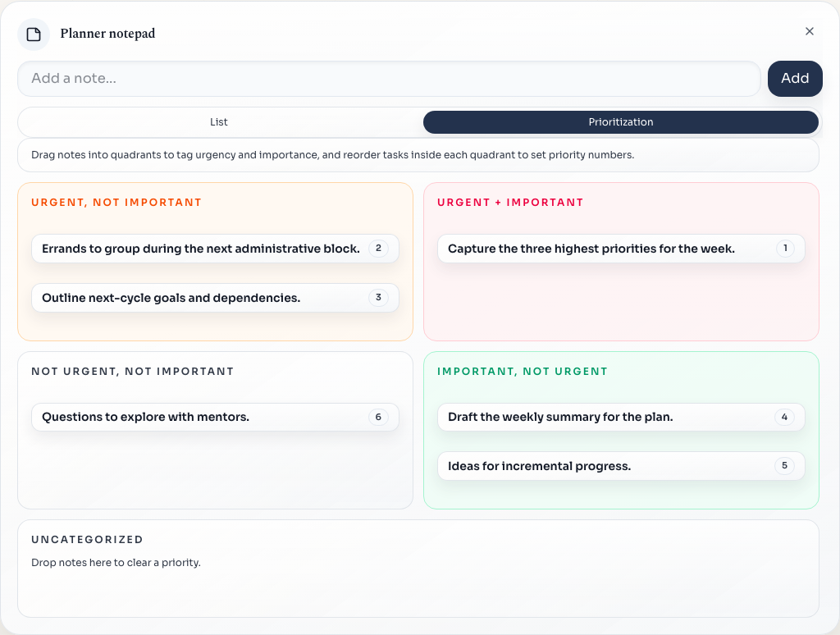
Task: Click priority badge 2 on Errands note
Action: (x=378, y=249)
